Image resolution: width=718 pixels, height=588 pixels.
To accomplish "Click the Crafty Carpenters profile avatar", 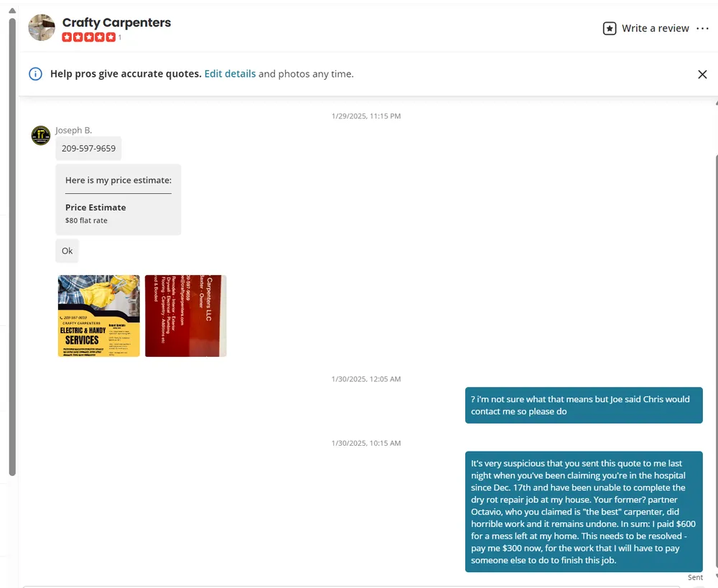I will click(x=41, y=28).
